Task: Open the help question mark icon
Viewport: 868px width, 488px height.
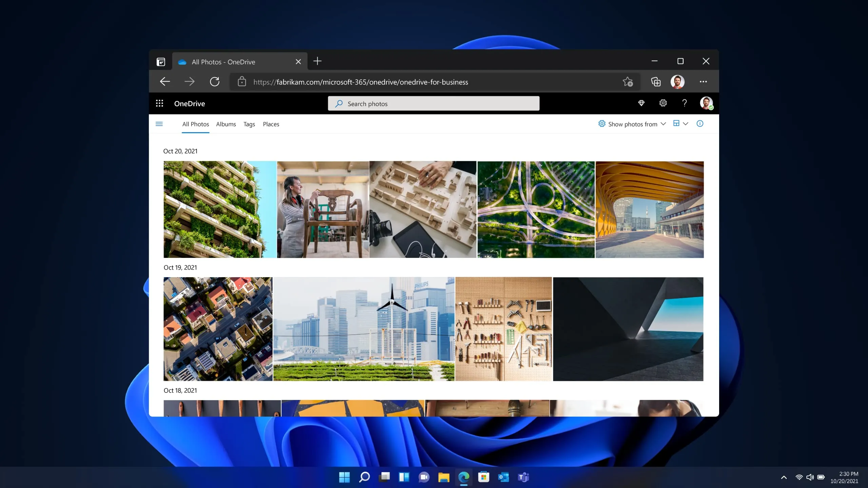Action: coord(685,103)
